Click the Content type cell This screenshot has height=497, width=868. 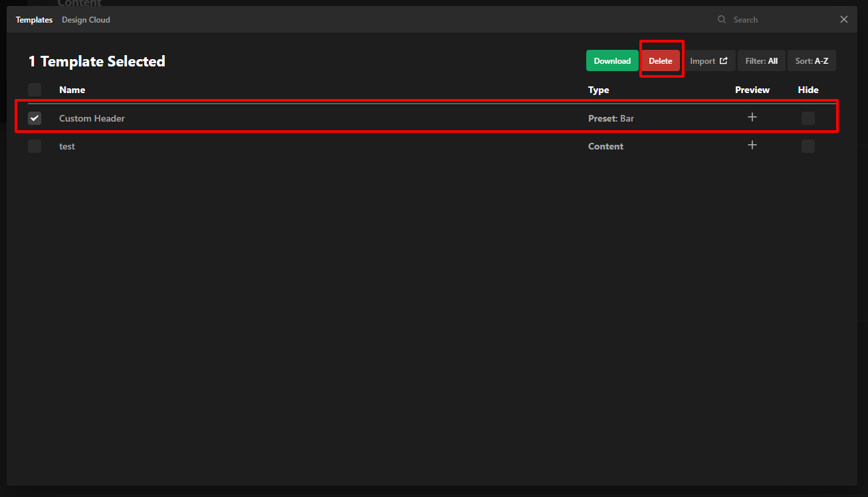coord(605,146)
